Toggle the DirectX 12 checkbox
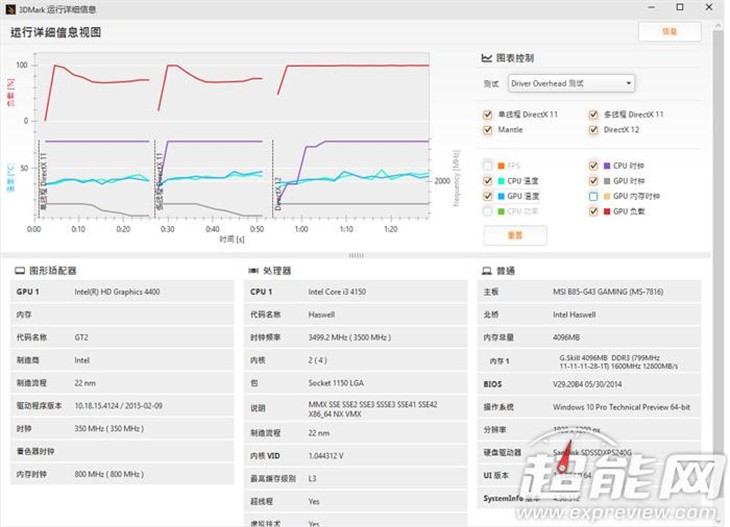730x527 pixels. [593, 130]
